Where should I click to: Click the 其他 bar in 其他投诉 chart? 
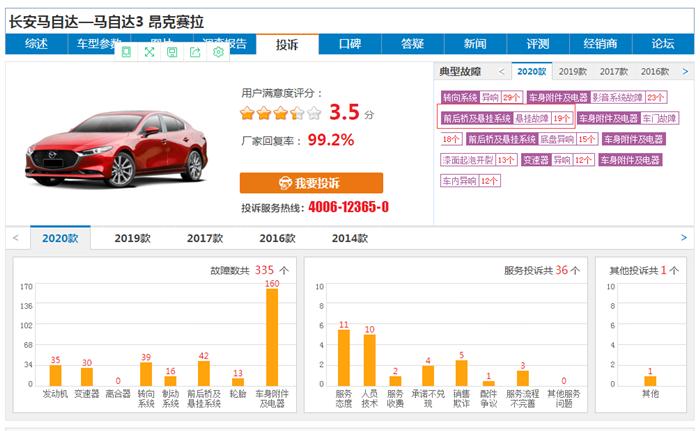coord(650,381)
